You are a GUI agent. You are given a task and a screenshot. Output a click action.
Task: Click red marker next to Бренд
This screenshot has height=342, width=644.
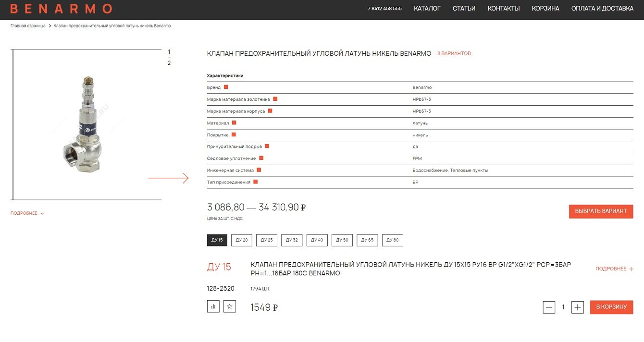click(x=226, y=87)
